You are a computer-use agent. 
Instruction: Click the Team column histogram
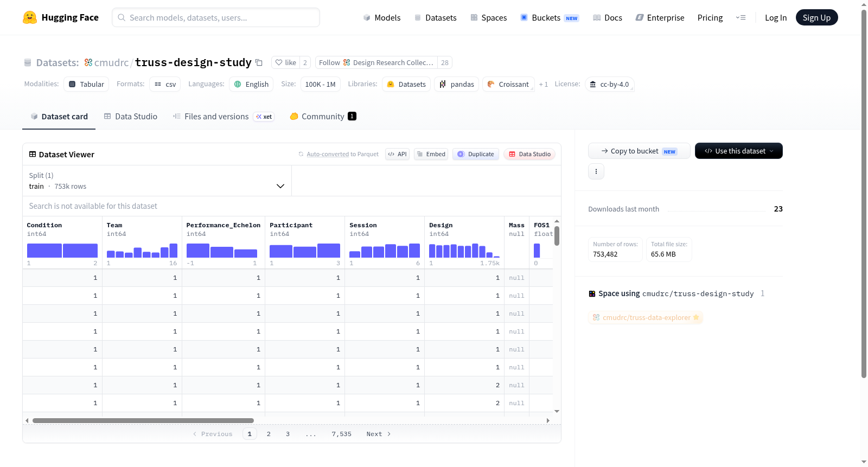(x=142, y=251)
